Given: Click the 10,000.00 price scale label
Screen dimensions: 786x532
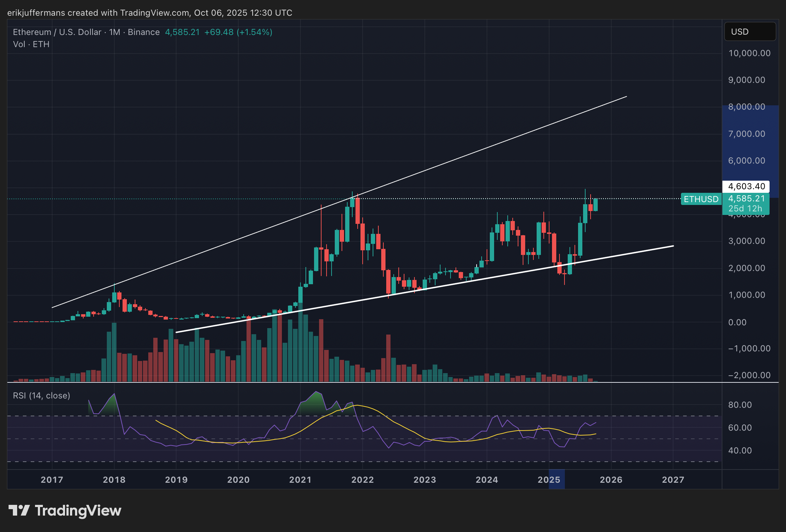Looking at the screenshot, I should click(749, 53).
